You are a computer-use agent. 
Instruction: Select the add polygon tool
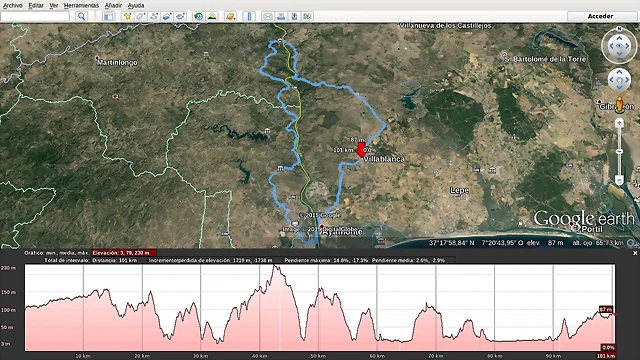coord(140,16)
